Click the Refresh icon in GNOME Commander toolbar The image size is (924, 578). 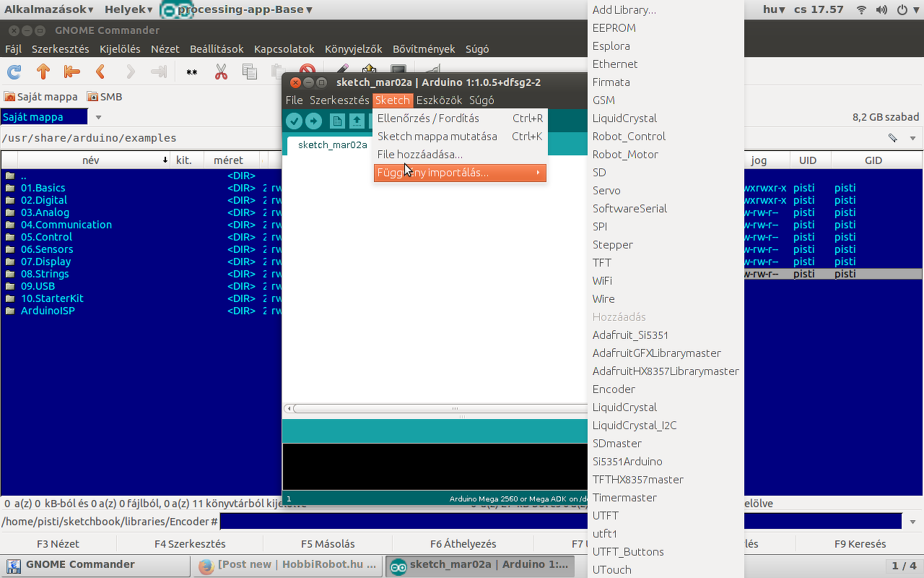[14, 72]
